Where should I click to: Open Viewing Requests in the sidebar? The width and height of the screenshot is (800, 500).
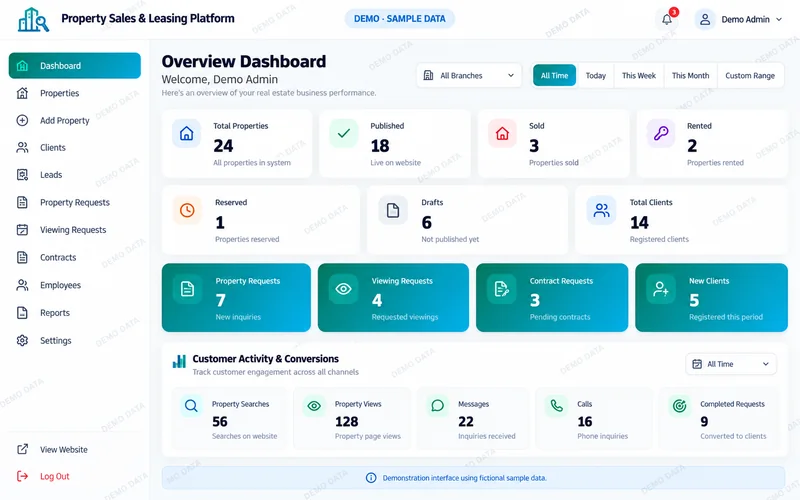coord(74,230)
